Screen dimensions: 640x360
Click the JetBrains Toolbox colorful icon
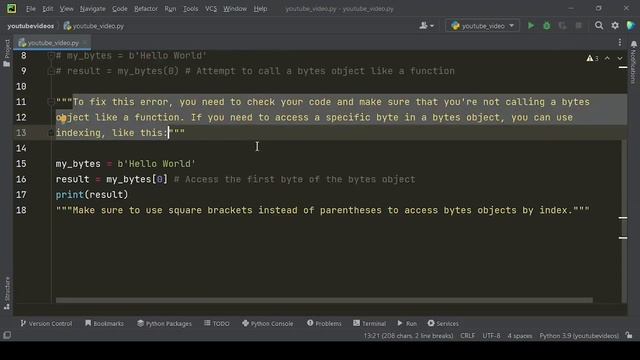(631, 26)
